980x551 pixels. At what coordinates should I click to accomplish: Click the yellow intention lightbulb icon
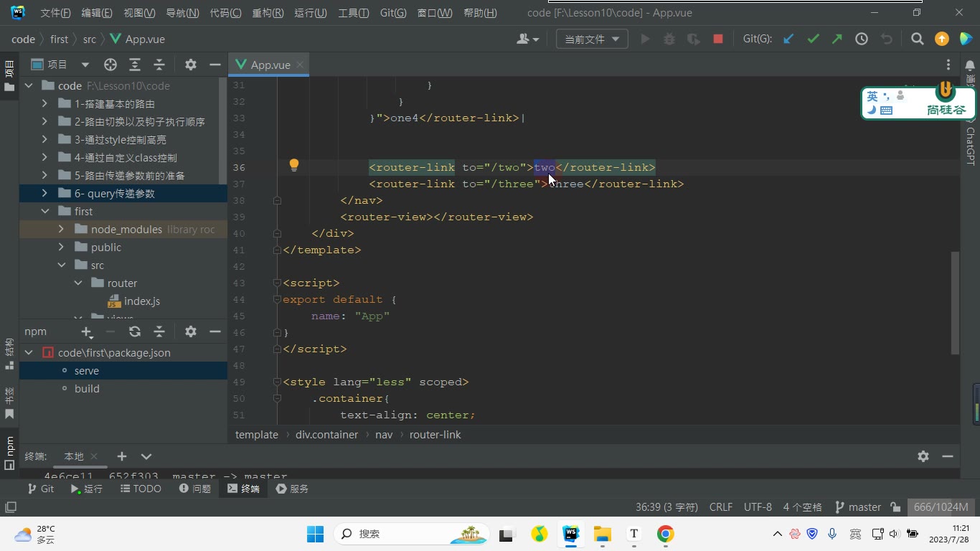293,166
